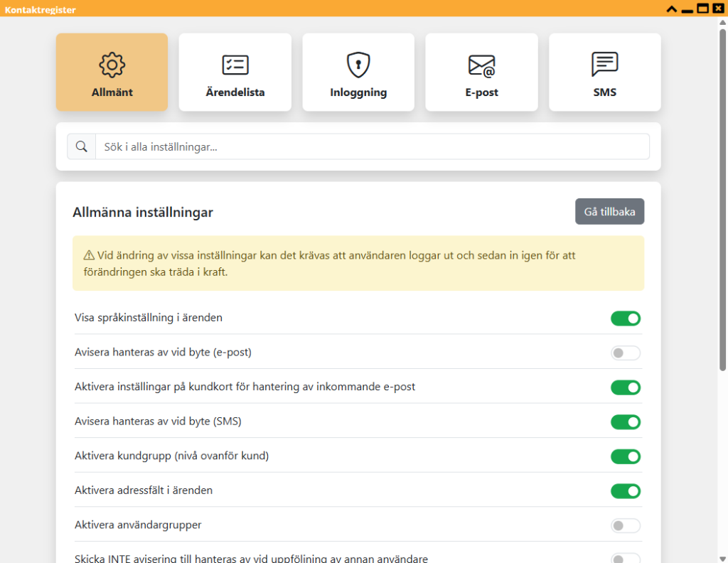Switch to the SMS settings tab
The height and width of the screenshot is (563, 728).
[x=604, y=72]
